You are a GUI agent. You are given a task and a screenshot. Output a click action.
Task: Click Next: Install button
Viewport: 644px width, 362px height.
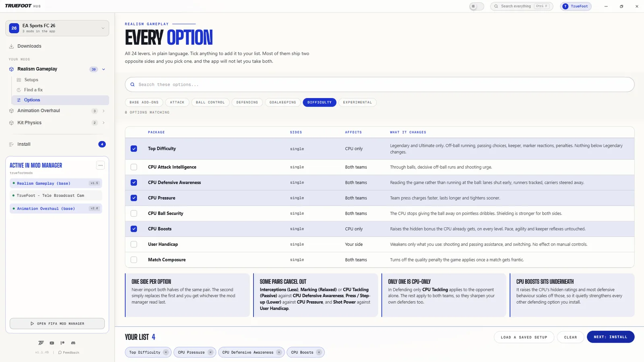[x=611, y=337]
